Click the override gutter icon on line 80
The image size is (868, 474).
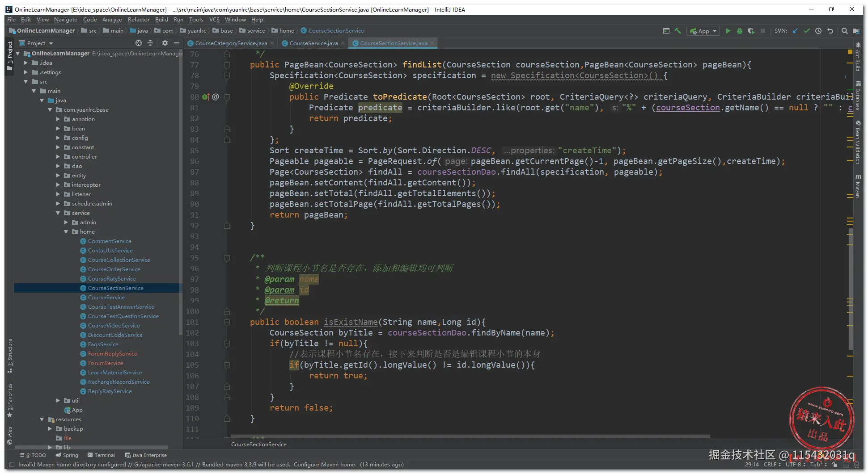tap(206, 97)
